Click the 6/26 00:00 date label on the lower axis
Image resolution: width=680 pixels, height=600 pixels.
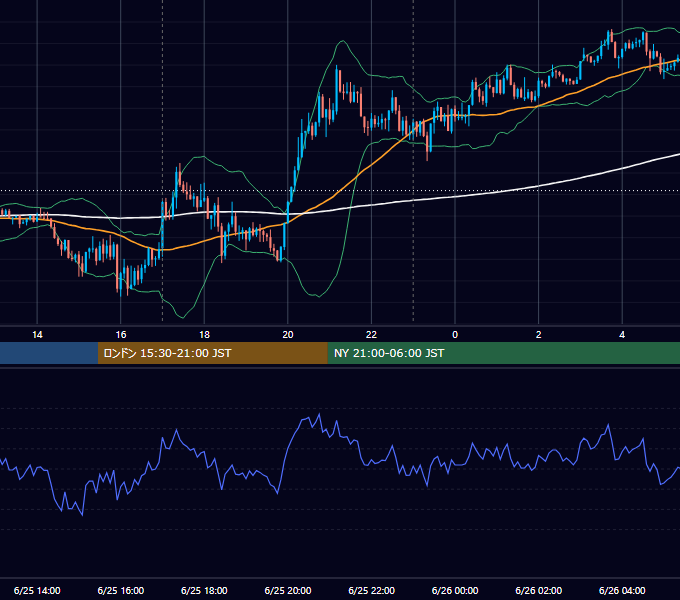click(x=455, y=590)
